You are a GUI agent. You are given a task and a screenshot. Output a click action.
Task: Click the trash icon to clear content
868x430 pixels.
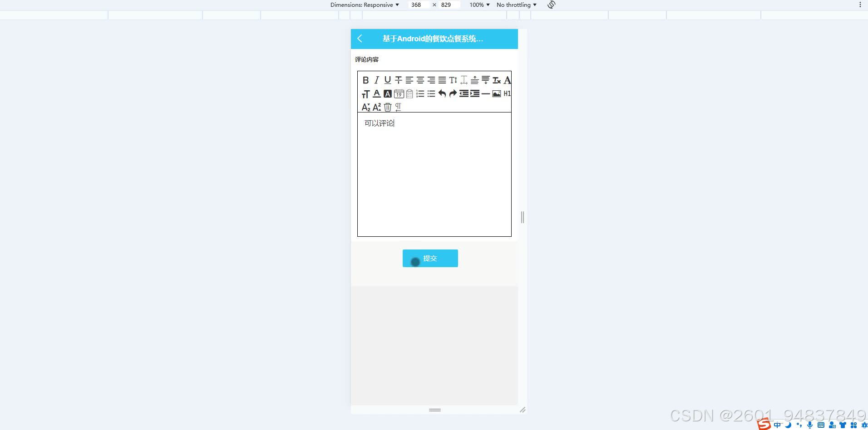coord(387,107)
